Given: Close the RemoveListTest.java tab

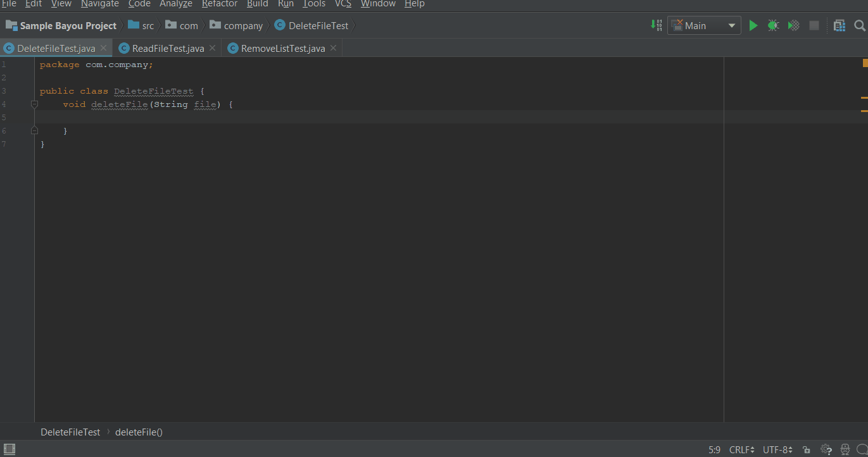Looking at the screenshot, I should pos(334,47).
